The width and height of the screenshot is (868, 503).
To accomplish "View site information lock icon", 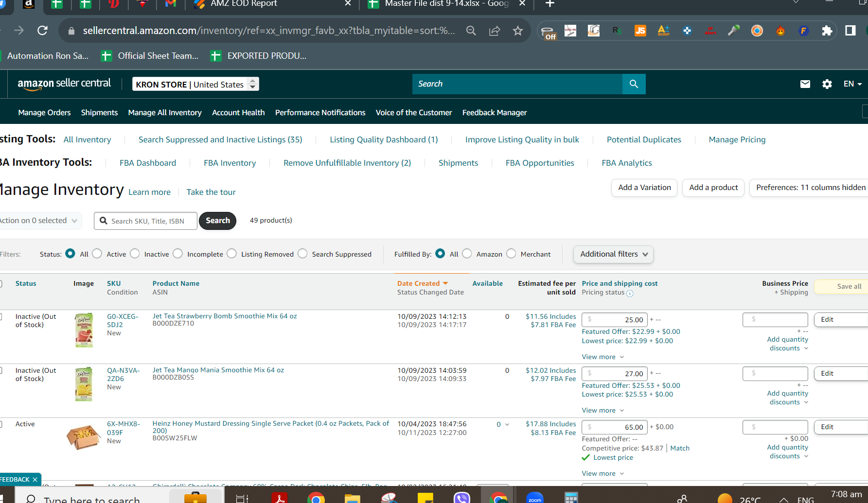I will (x=71, y=31).
